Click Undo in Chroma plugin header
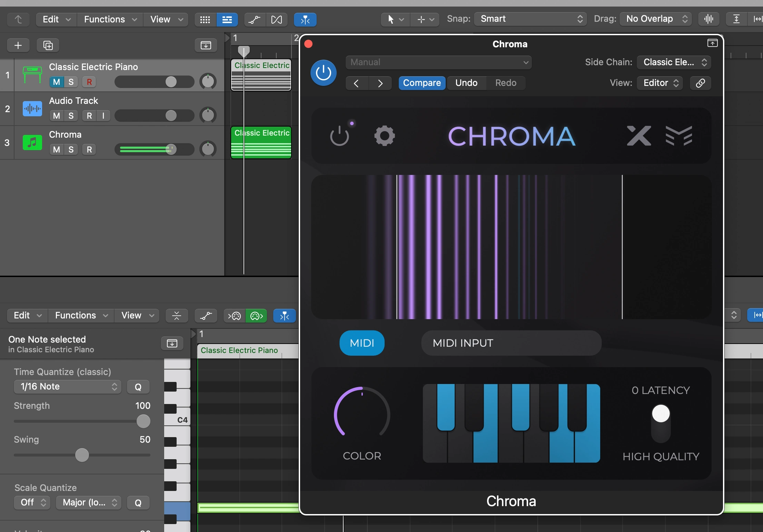Screen dimensions: 763x532 point(466,83)
